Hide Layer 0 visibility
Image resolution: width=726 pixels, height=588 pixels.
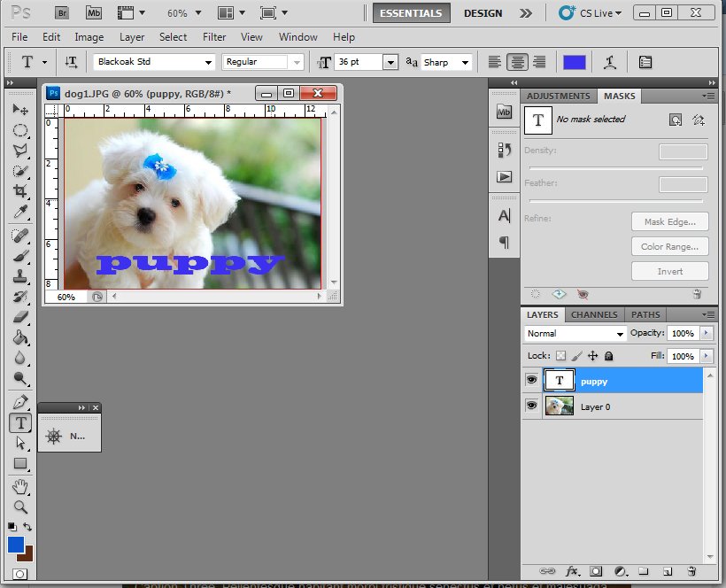(531, 406)
